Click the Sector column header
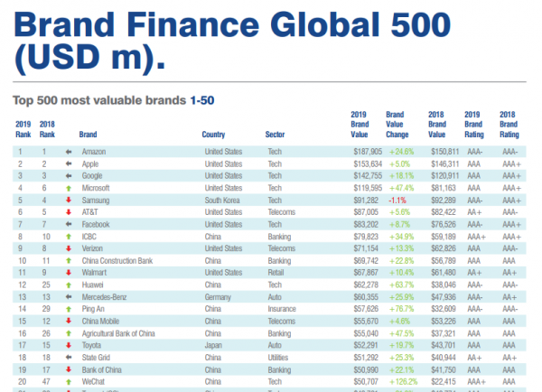Image resolution: width=542 pixels, height=392 pixels. (x=275, y=135)
